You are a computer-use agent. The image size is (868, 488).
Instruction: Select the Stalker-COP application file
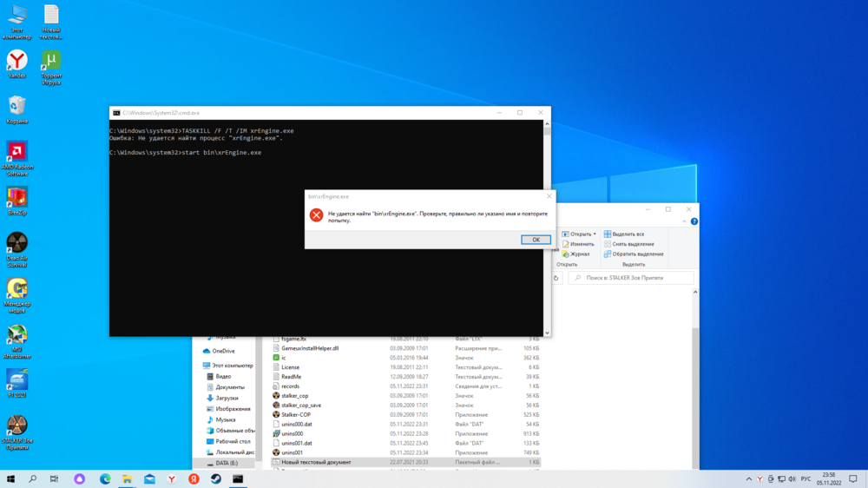pos(295,415)
